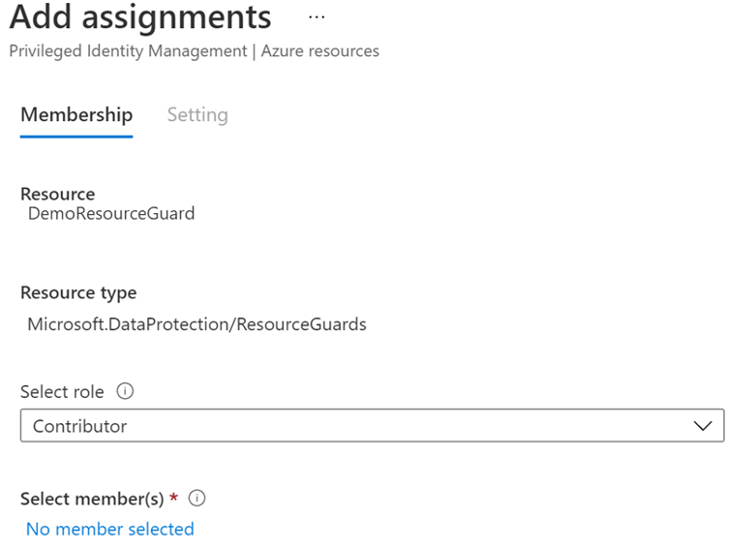
Task: Click the DemoResourceGuard resource name
Action: [x=111, y=213]
